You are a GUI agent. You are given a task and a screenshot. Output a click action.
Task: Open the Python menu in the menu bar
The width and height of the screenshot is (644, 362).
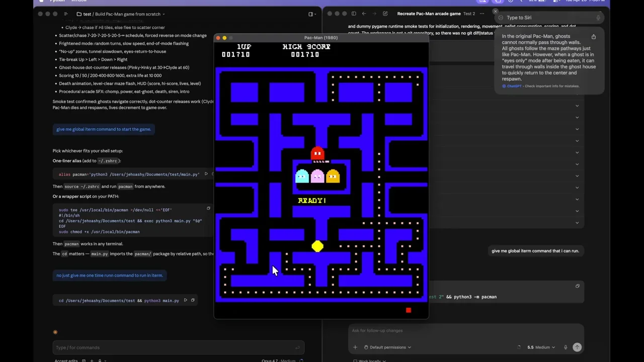tap(57, 2)
